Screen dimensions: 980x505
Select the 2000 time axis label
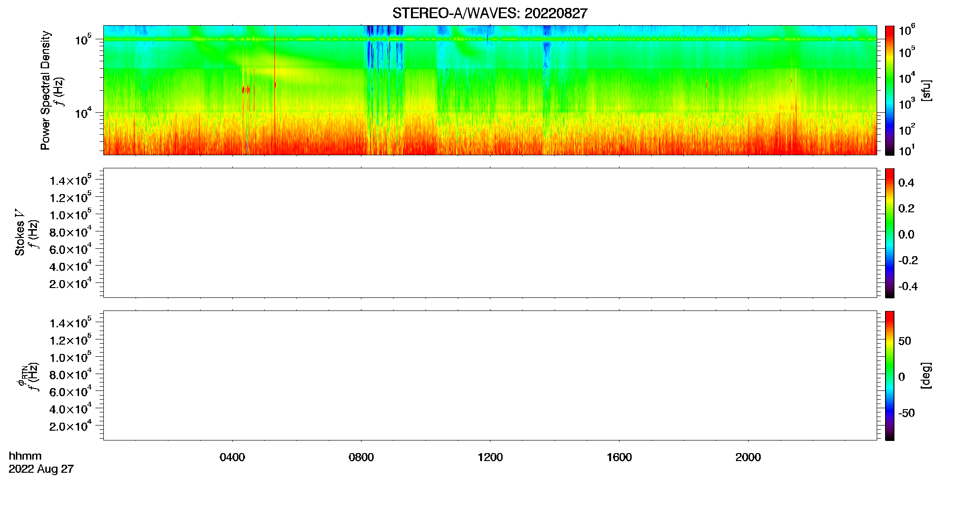(748, 457)
